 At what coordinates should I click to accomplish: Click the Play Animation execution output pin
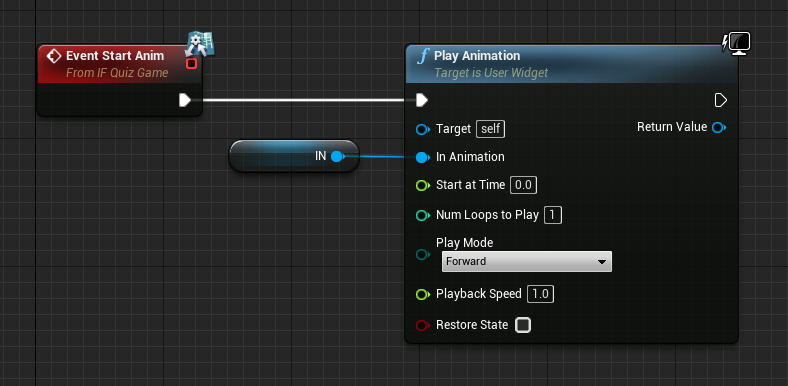[x=721, y=101]
